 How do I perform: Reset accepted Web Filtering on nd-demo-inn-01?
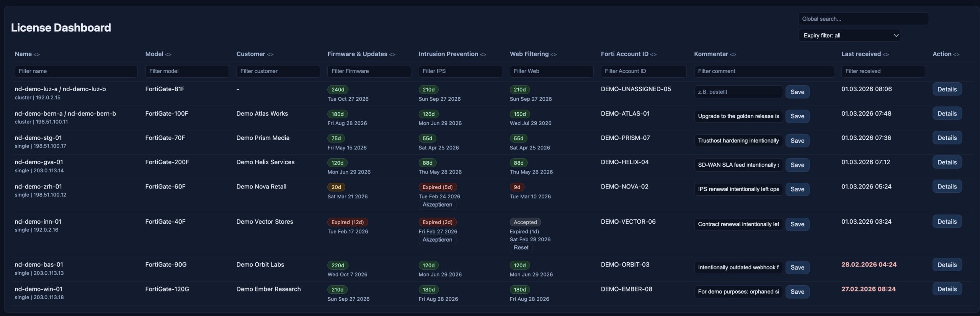click(x=521, y=248)
